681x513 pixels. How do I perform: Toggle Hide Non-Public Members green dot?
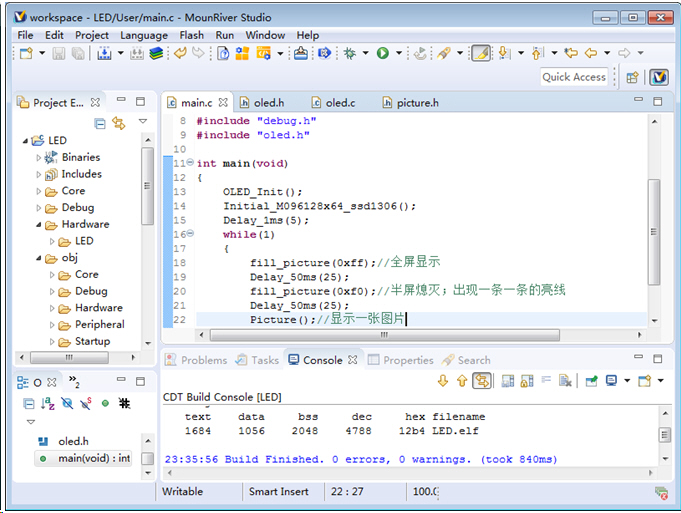(x=105, y=404)
